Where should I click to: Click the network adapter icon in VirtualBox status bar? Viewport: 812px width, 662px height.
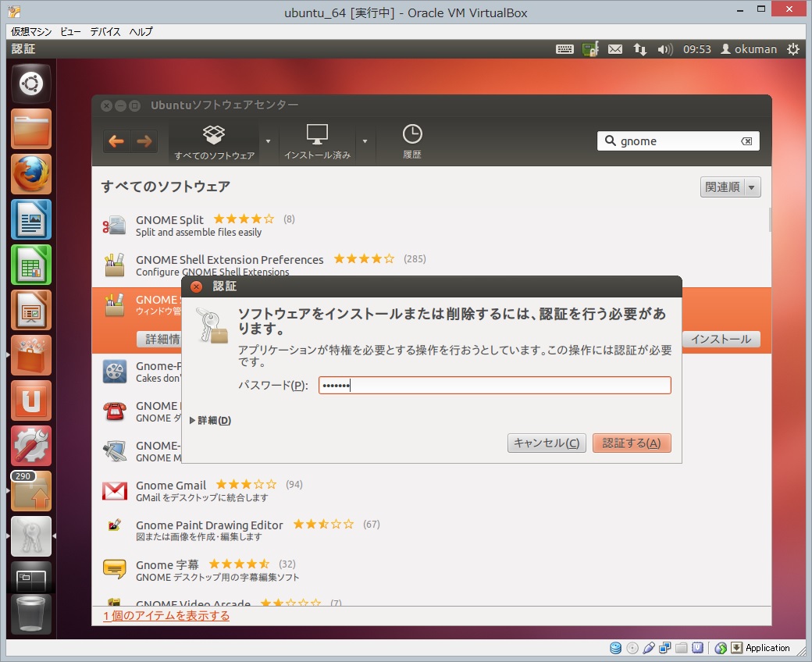coord(665,647)
